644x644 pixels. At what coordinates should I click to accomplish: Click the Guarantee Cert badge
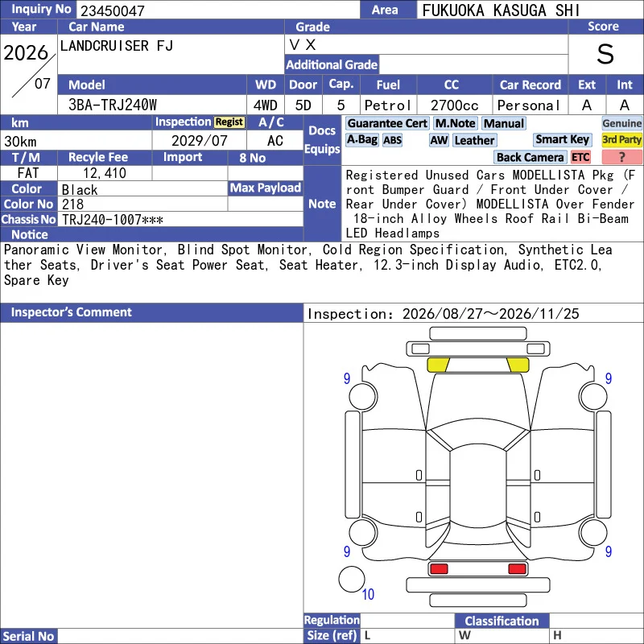point(387,123)
